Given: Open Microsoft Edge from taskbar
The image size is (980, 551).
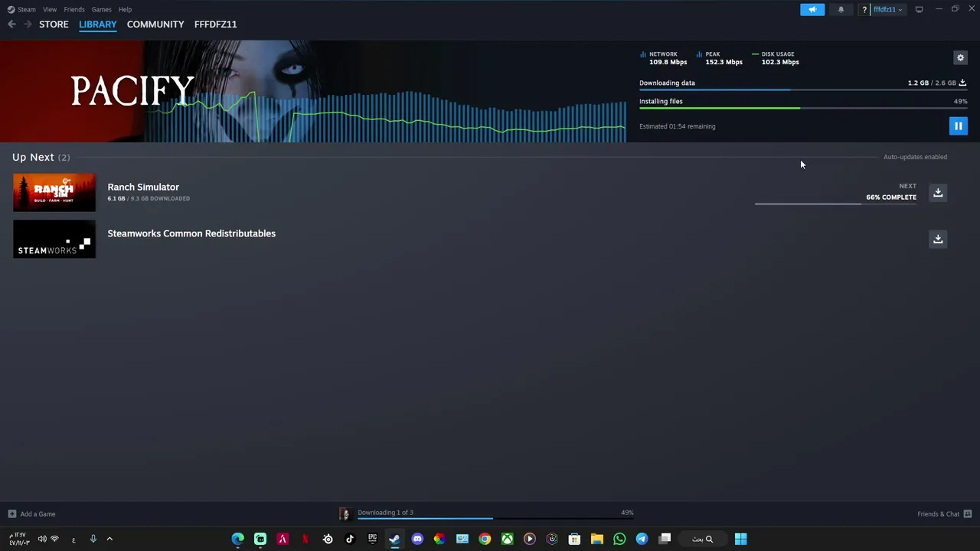Looking at the screenshot, I should 238,539.
